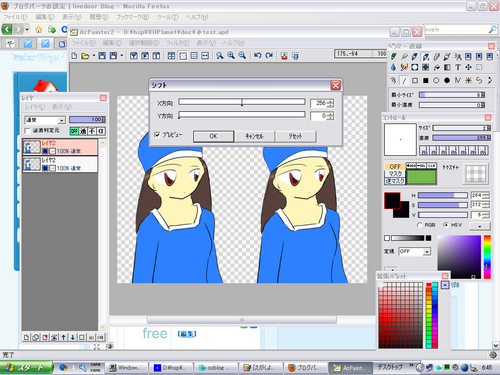This screenshot has width=500, height=375.
Task: Open the 定規 OFF dropdown
Action: [x=415, y=251]
